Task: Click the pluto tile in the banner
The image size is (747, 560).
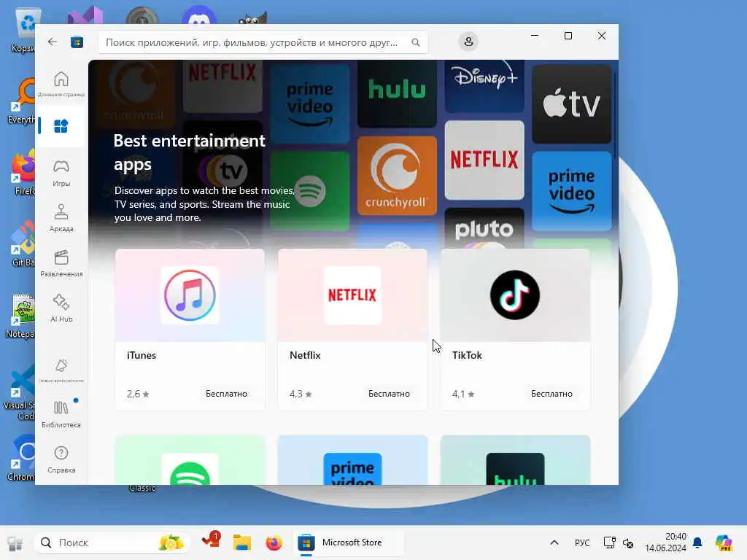Action: click(x=484, y=230)
